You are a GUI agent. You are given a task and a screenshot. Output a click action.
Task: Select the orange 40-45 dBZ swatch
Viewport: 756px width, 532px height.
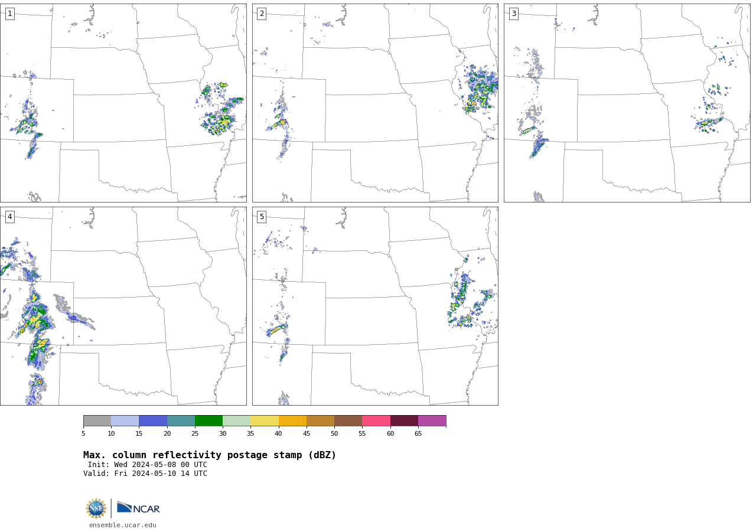tap(292, 420)
